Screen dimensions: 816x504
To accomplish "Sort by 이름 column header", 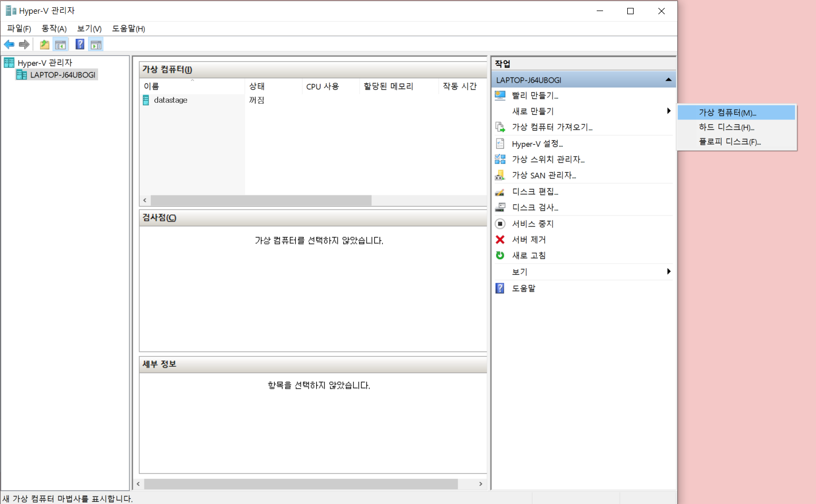I will 192,86.
